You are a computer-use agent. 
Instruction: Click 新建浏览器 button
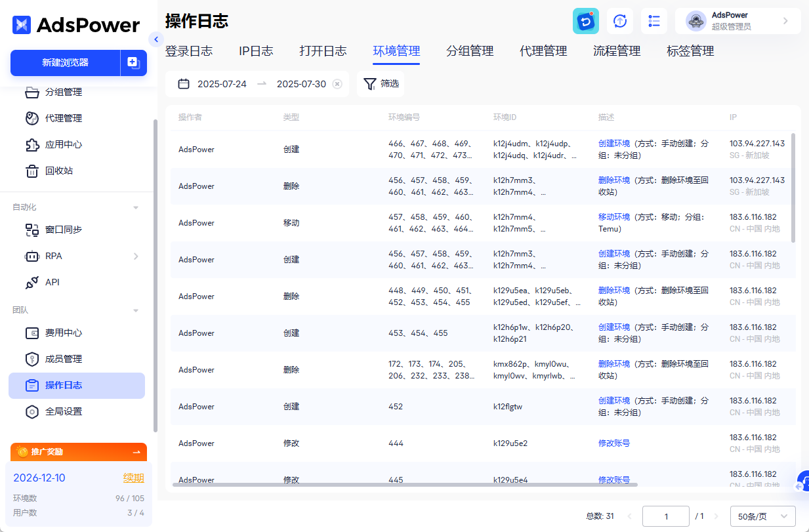[x=65, y=63]
